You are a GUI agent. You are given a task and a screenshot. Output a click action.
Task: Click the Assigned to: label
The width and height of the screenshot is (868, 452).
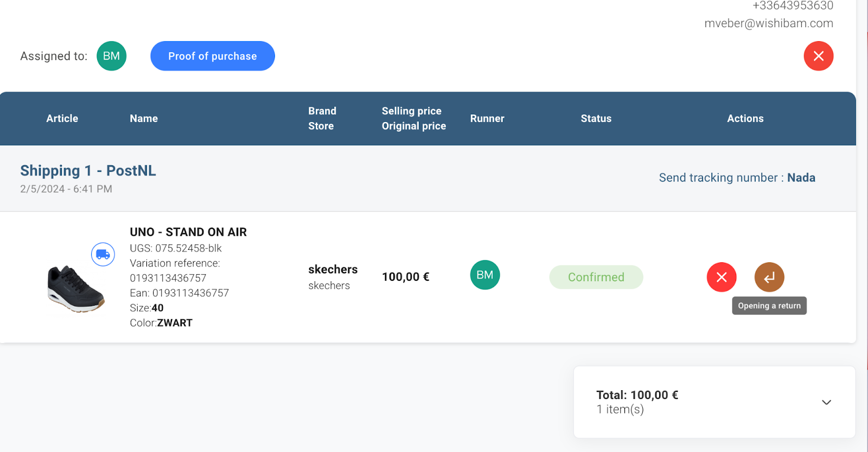pos(54,56)
